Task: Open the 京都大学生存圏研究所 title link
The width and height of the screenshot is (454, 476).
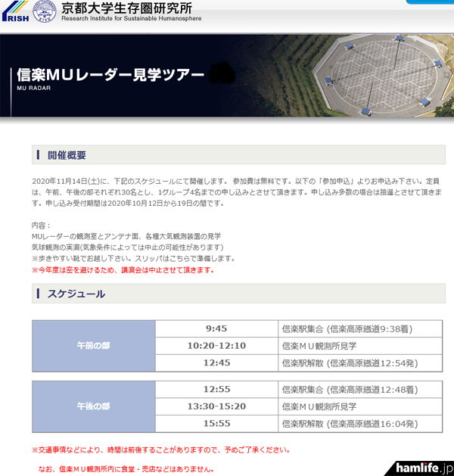Action: 126,8
